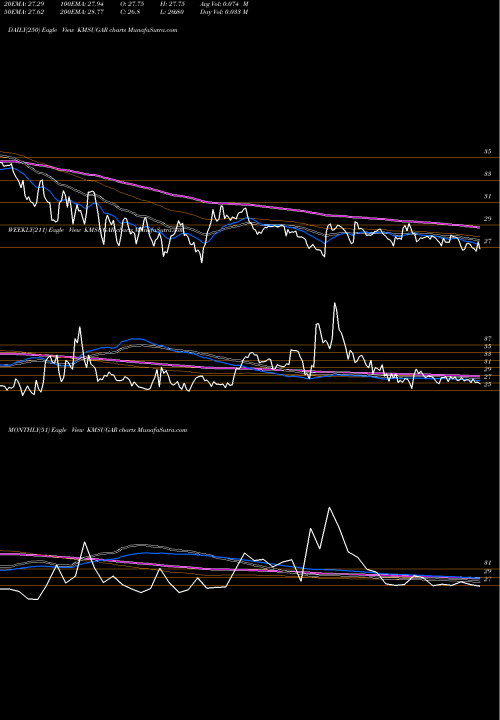Click the DAILY Eagle View KMSUGAR chart title
The image size is (500, 720).
click(x=93, y=30)
